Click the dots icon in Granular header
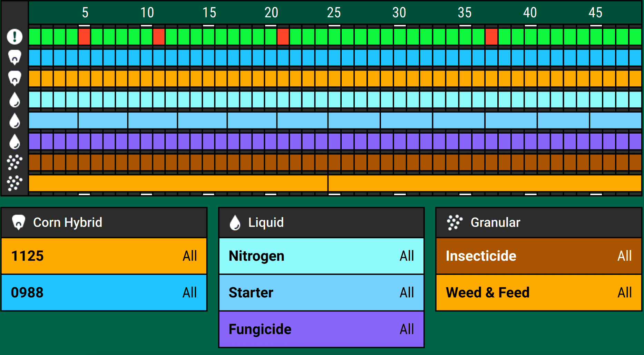 455,222
